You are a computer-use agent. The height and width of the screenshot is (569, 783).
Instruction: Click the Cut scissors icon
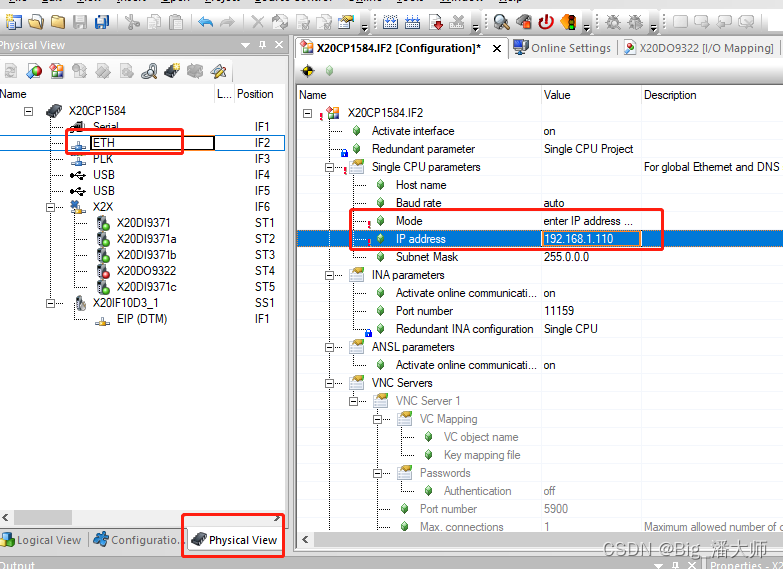(x=132, y=22)
